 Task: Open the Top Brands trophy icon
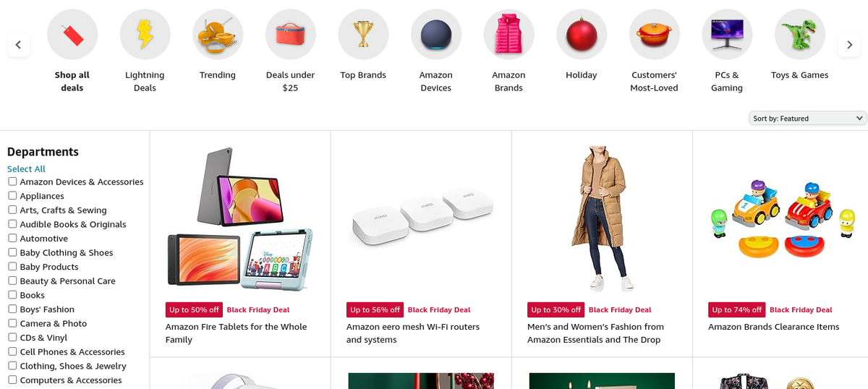[x=363, y=34]
